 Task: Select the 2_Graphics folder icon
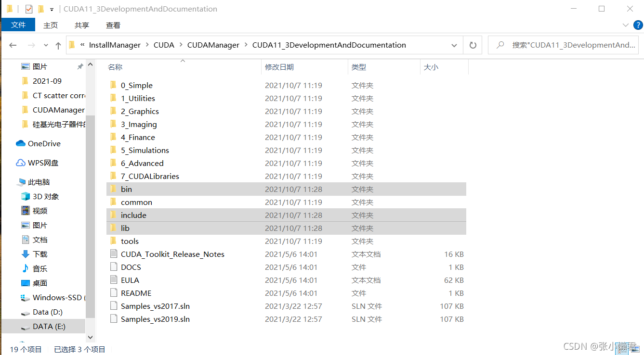coord(113,111)
